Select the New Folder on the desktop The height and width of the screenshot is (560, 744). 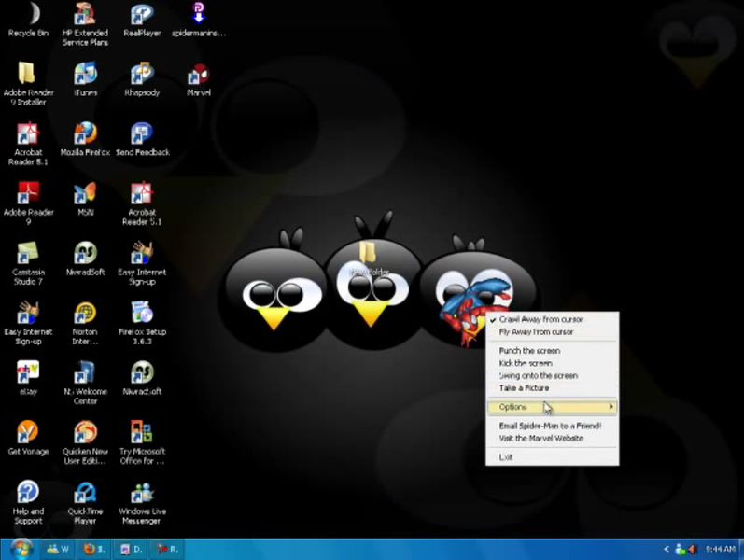tap(368, 259)
